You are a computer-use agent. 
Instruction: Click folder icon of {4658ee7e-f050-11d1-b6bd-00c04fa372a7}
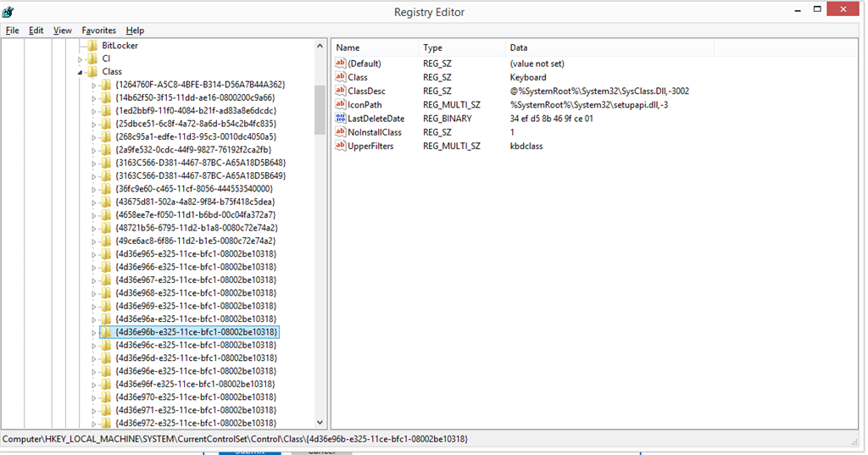(x=106, y=214)
